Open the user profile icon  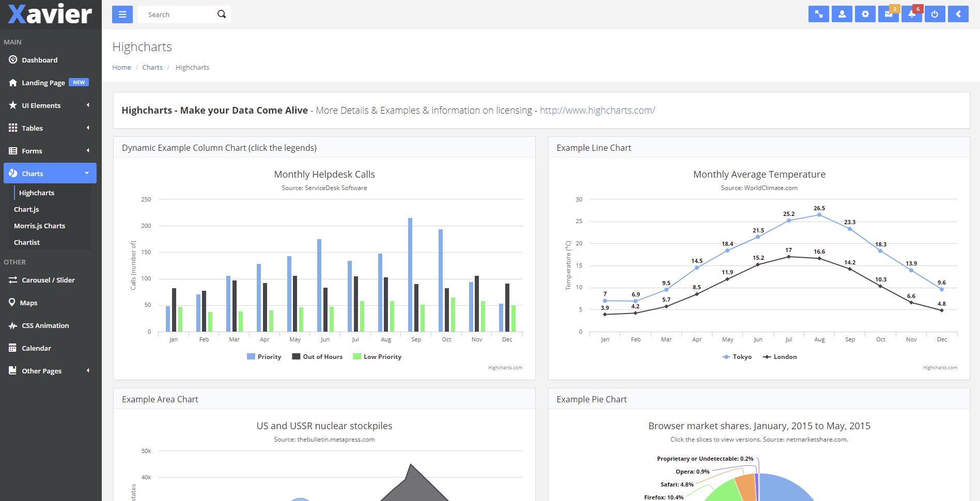(842, 14)
